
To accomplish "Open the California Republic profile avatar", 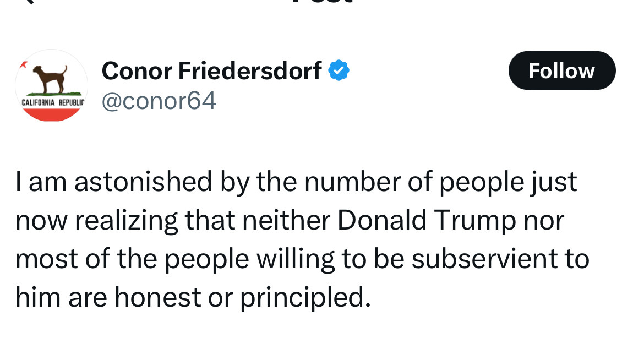I will coord(51,85).
